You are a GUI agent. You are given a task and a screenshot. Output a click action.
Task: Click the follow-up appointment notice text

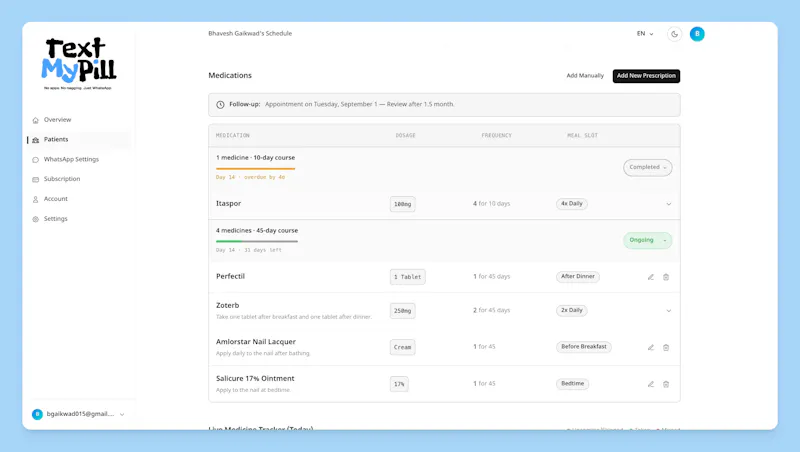tap(359, 104)
